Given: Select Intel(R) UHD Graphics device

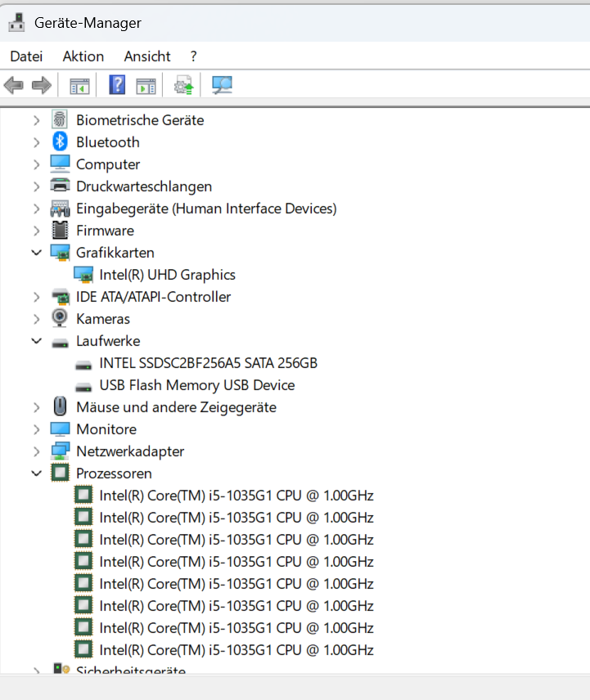Looking at the screenshot, I should [x=167, y=275].
